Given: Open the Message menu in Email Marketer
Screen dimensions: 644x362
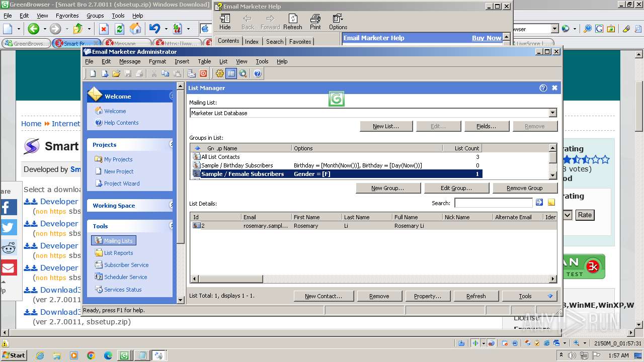Looking at the screenshot, I should pyautogui.click(x=130, y=61).
